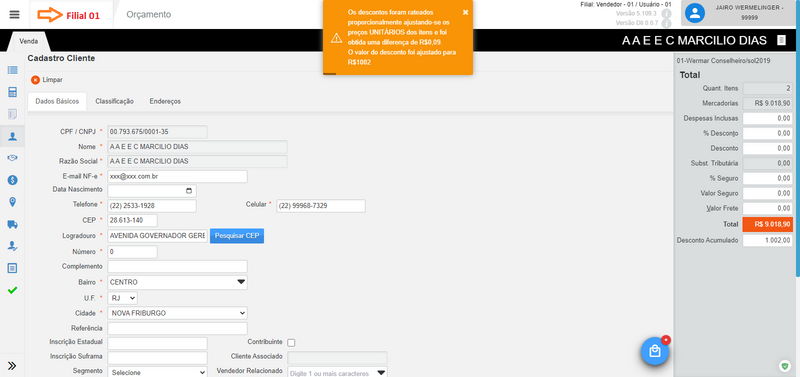Open the summary sheet sidebar icon
Viewport: 800px width, 377px height.
(x=13, y=268)
